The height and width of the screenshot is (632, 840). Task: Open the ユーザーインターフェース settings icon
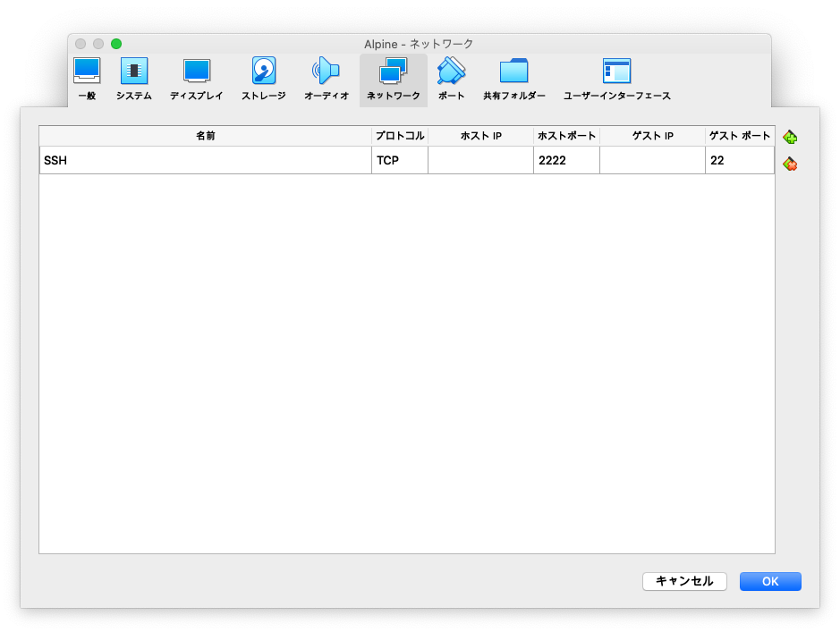[616, 80]
